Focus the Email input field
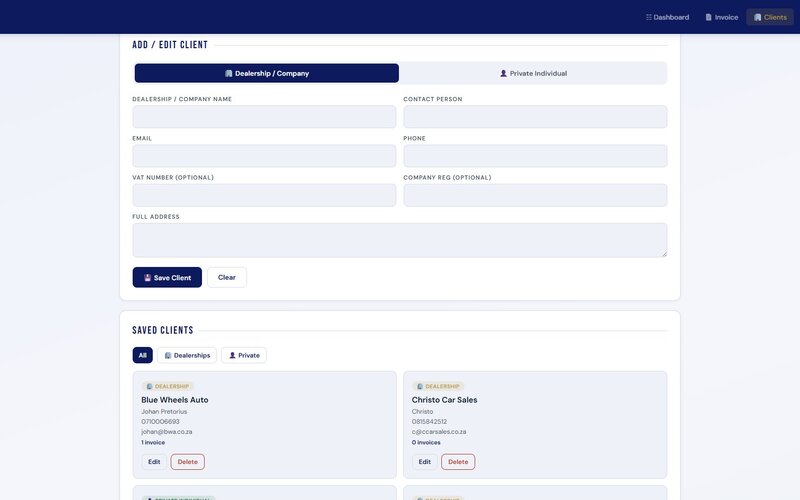The height and width of the screenshot is (500, 800). pyautogui.click(x=264, y=156)
